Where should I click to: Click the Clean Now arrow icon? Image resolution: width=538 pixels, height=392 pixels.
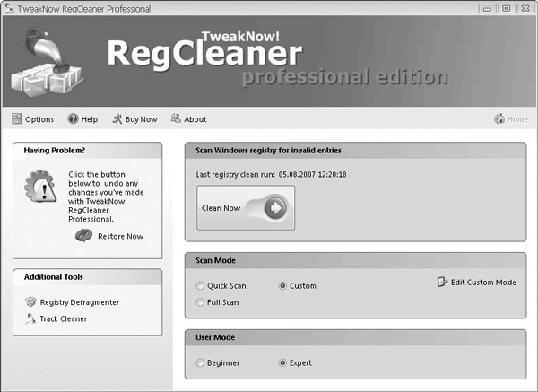coord(275,208)
